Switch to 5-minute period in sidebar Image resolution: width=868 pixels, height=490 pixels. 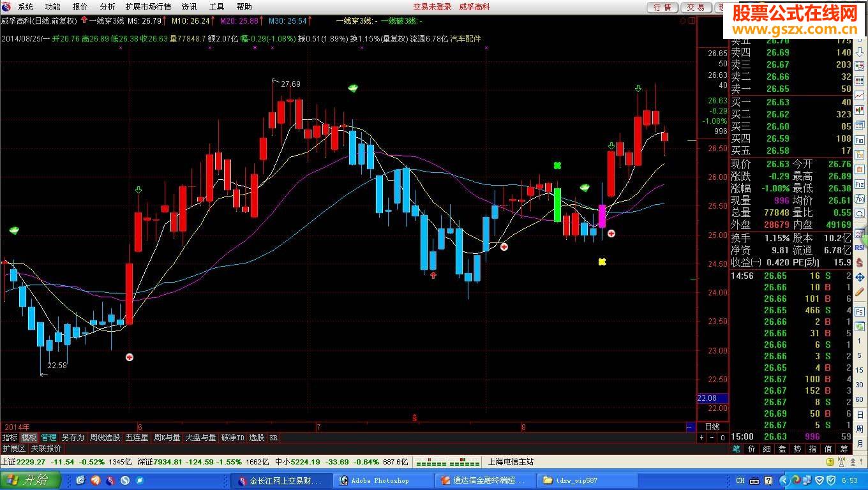(x=860, y=355)
